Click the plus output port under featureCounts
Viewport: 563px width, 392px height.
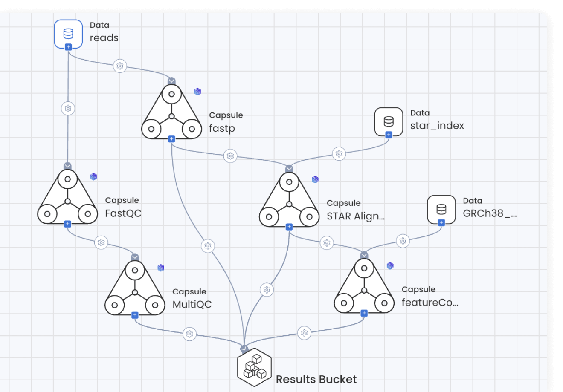[364, 313]
